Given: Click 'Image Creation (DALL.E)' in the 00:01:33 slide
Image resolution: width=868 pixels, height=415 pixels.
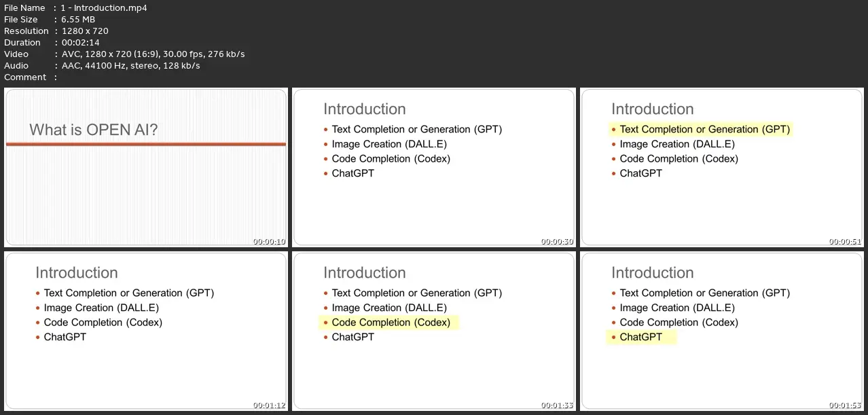Looking at the screenshot, I should tap(390, 308).
